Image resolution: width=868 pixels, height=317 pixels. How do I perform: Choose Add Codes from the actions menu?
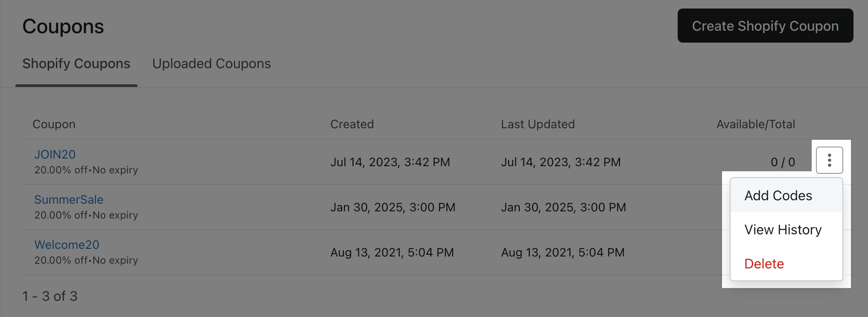(x=778, y=195)
